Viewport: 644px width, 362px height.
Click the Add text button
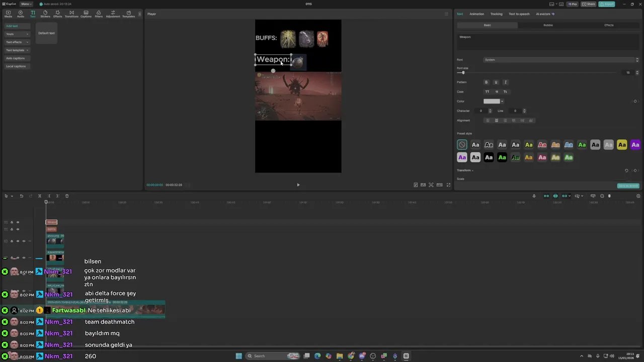(17, 26)
